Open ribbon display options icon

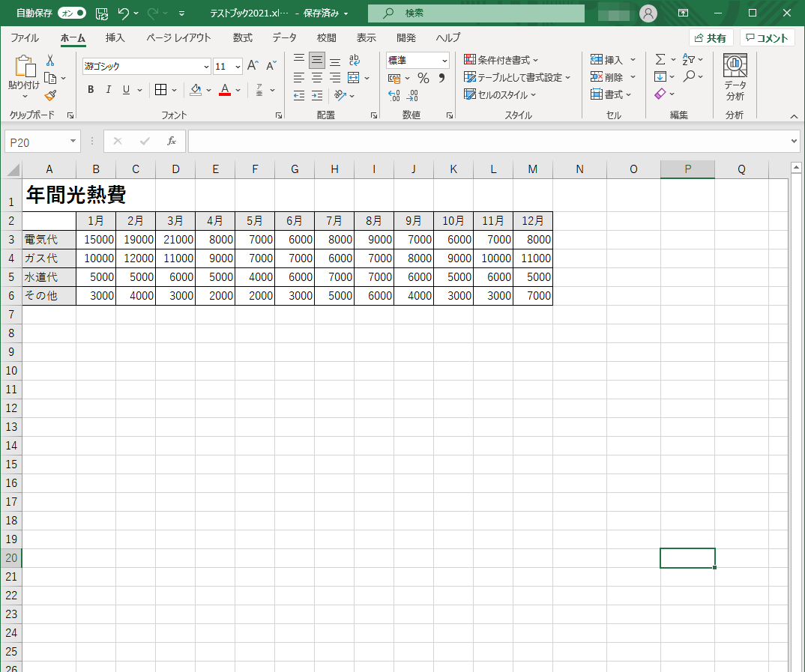[x=683, y=13]
